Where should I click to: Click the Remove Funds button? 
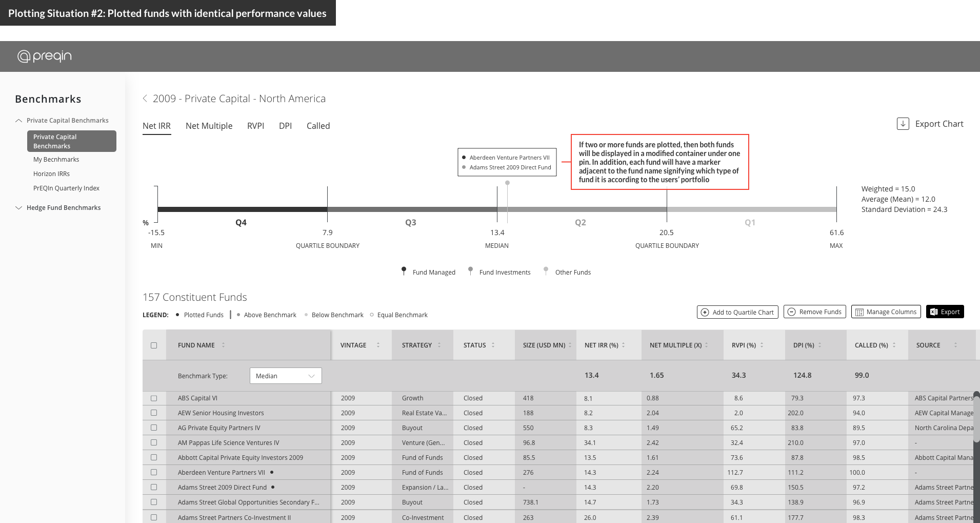(814, 312)
